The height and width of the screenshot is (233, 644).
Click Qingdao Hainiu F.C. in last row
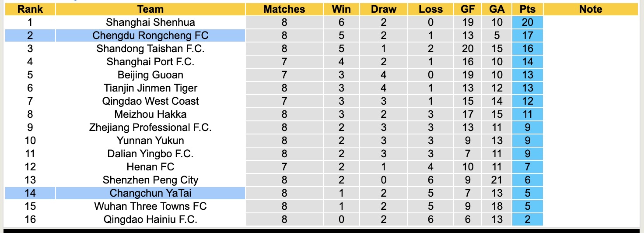tap(150, 219)
